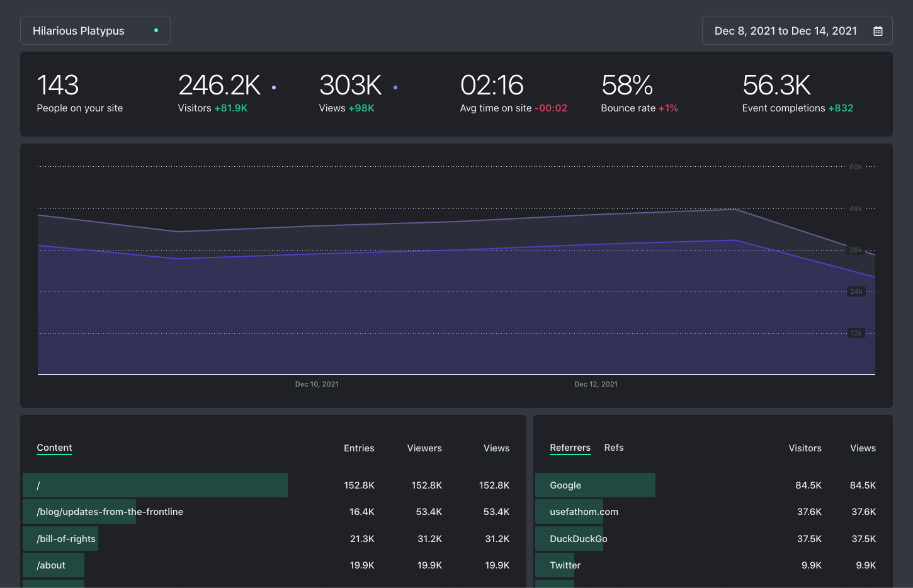Open the Dec 8 to Dec 14 date range
The image size is (913, 588).
pyautogui.click(x=785, y=31)
